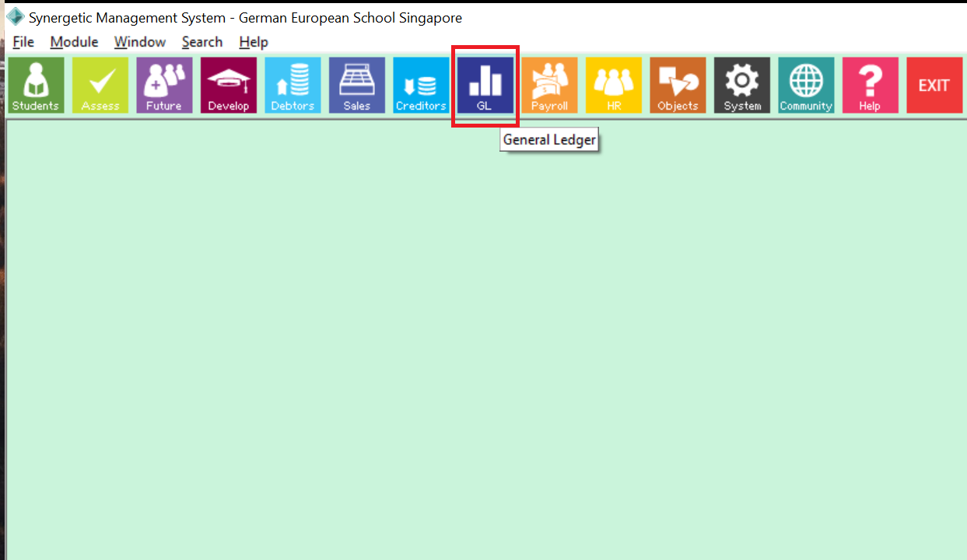Open the Debtors module
Viewport: 967px width, 560px height.
292,85
